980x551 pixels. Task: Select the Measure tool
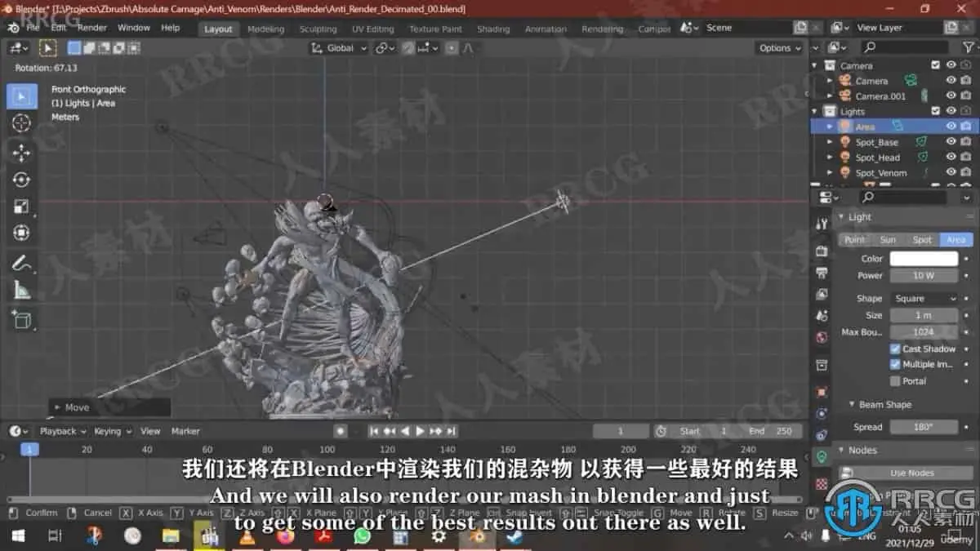[21, 290]
